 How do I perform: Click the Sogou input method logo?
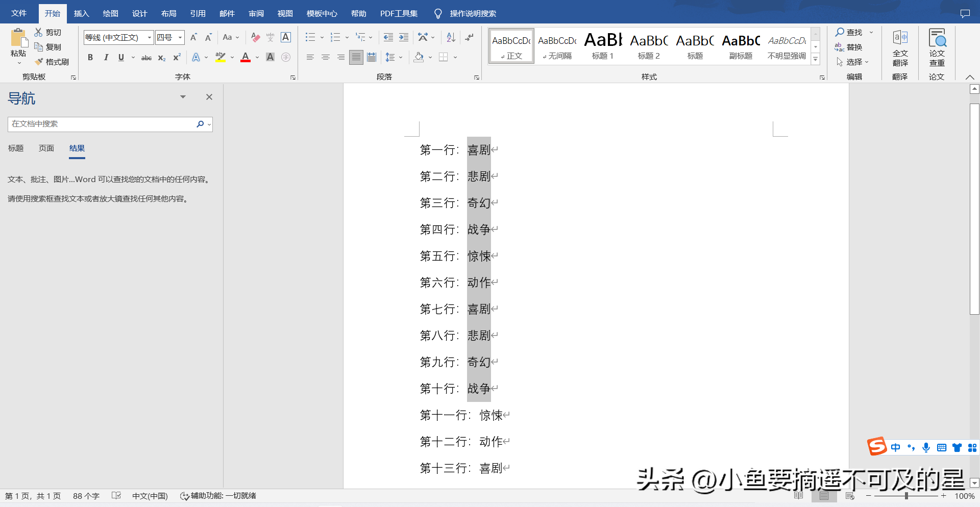coord(877,446)
